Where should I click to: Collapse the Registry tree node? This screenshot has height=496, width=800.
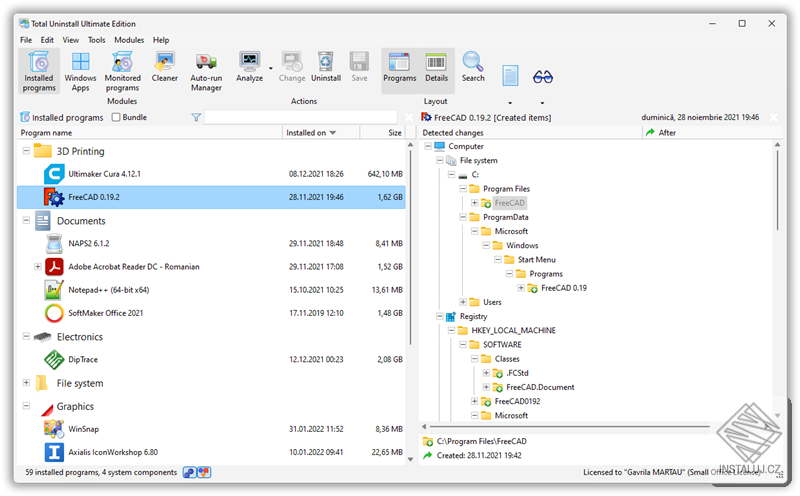[x=440, y=316]
